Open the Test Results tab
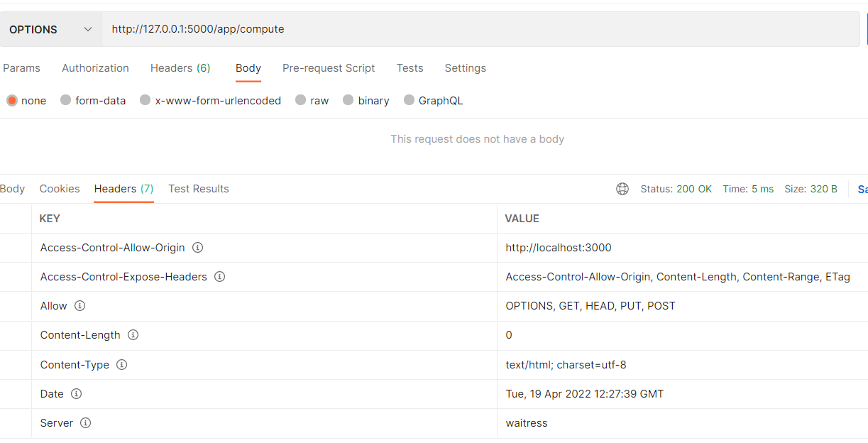The width and height of the screenshot is (868, 443). pyautogui.click(x=199, y=189)
